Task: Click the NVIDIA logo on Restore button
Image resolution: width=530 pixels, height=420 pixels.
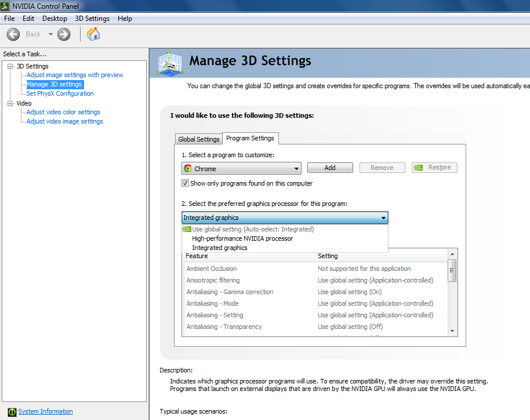Action: pyautogui.click(x=418, y=168)
